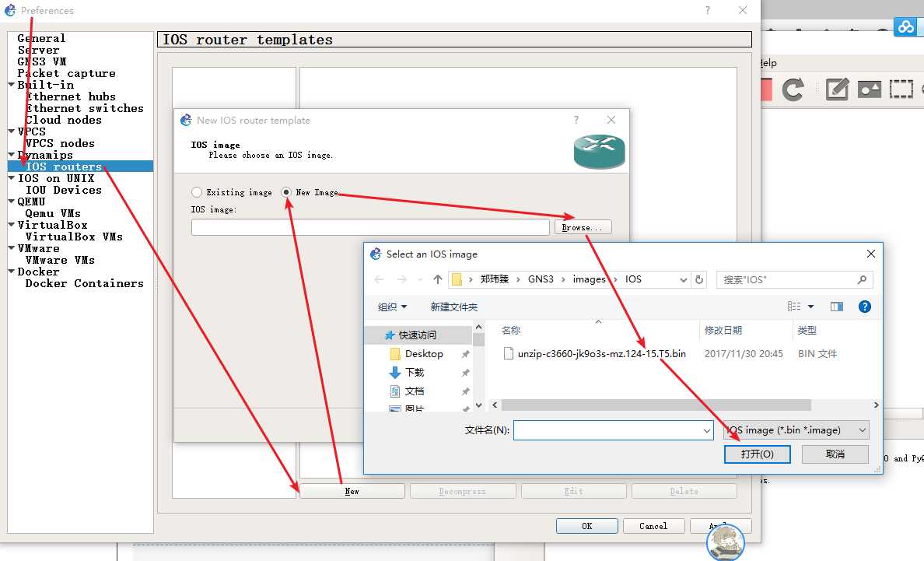
Task: Click the sidebar scroll down arrow
Action: click(x=478, y=405)
